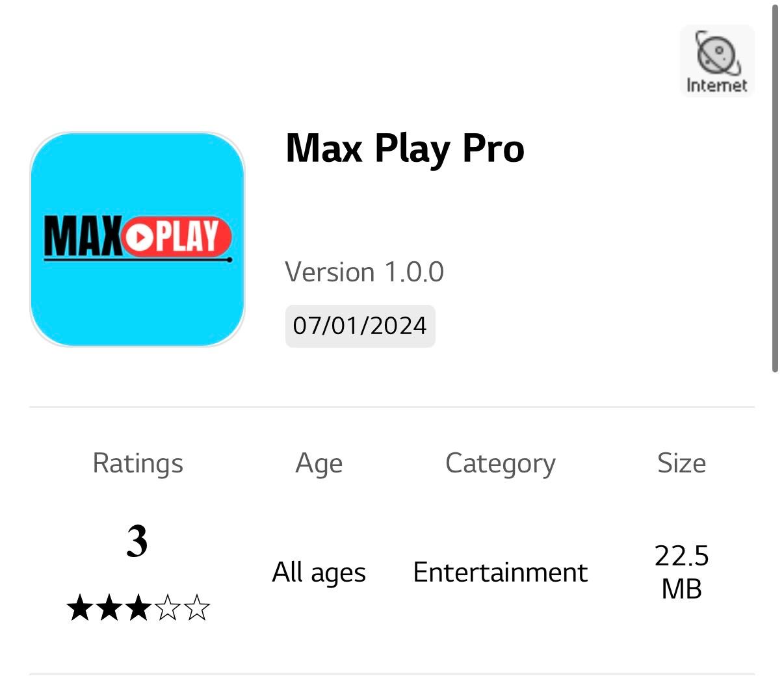Click the All ages value
The image size is (784, 685).
coord(319,573)
